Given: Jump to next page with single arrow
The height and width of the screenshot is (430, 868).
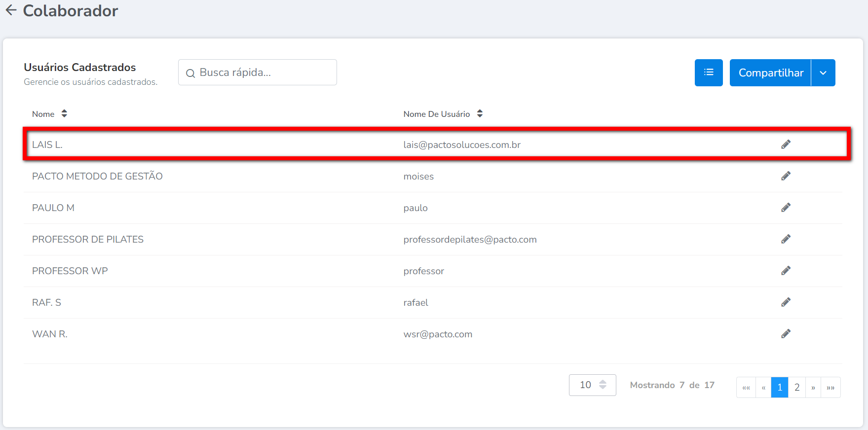Looking at the screenshot, I should [813, 388].
